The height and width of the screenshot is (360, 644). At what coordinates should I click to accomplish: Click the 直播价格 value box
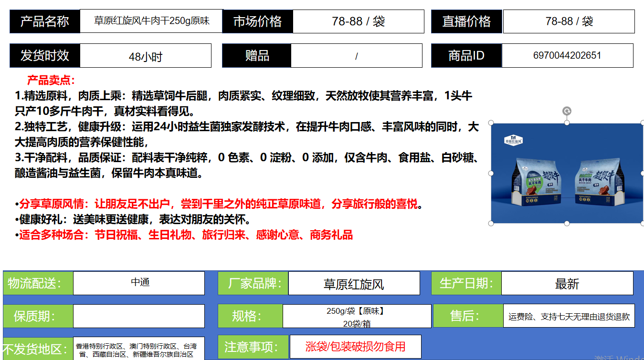tap(569, 21)
